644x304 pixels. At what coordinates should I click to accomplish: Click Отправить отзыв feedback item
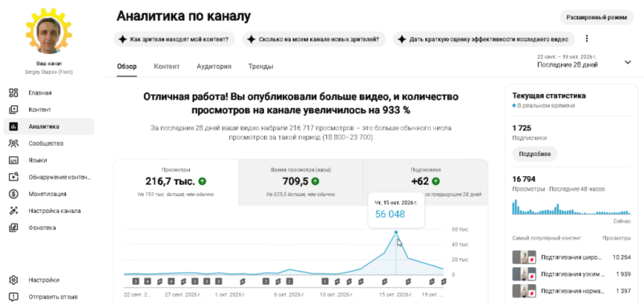48,297
